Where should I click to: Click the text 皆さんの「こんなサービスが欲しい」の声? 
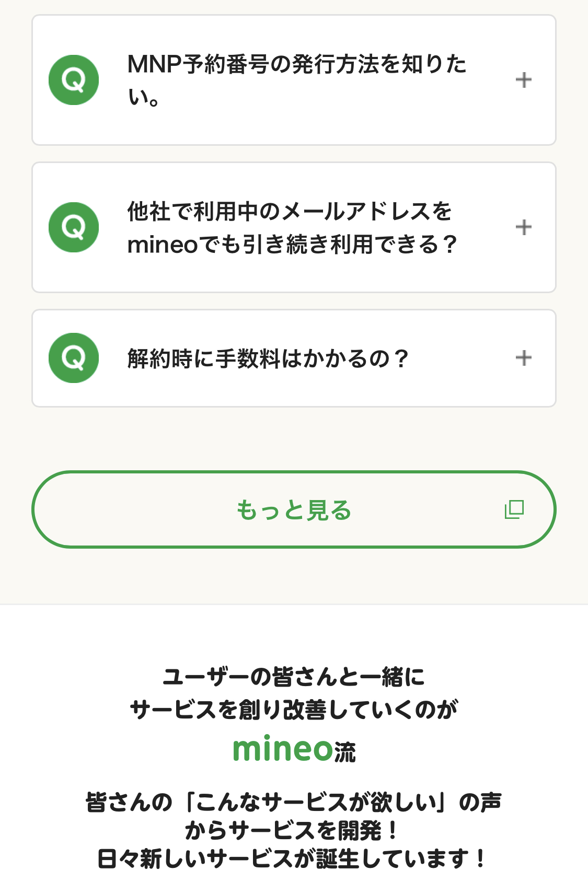[294, 802]
